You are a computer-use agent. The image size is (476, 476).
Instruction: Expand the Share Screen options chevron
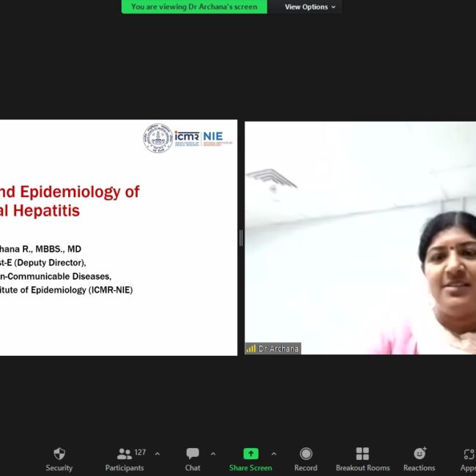pos(274,454)
